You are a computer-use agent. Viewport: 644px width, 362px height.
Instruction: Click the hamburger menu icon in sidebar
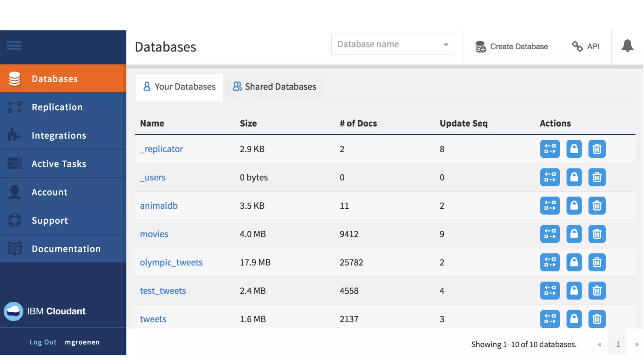14,46
